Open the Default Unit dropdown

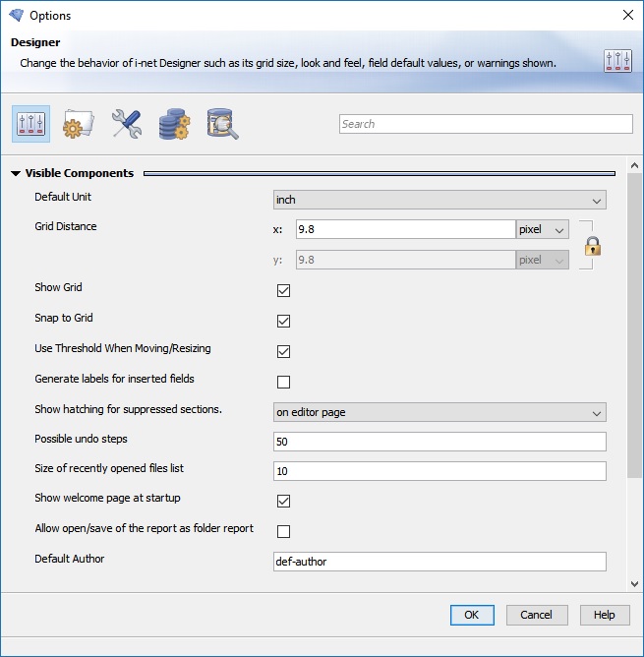click(439, 200)
